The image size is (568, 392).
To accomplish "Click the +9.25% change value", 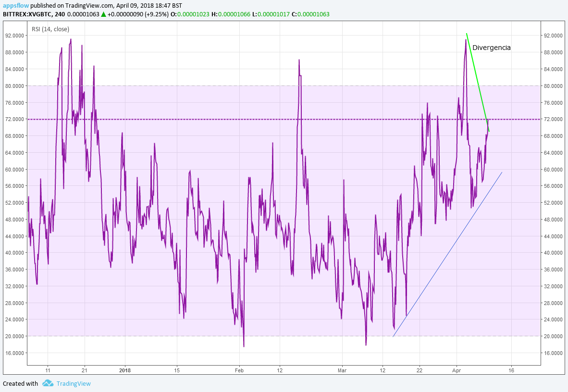I will 156,14.
